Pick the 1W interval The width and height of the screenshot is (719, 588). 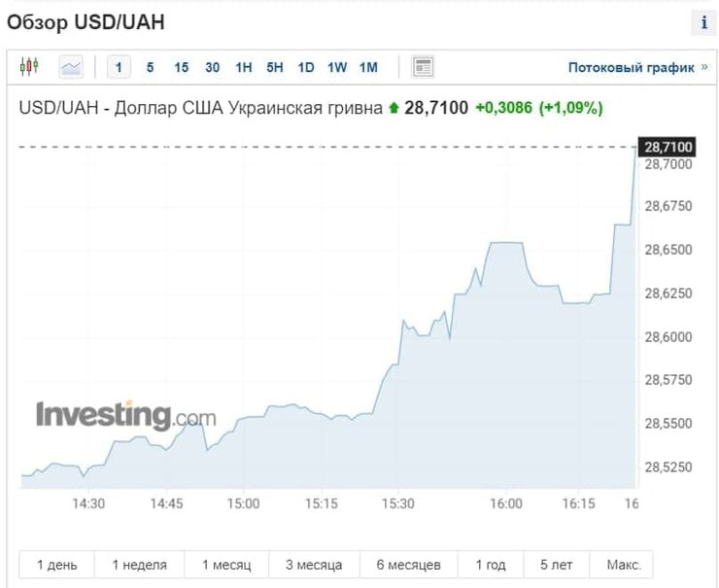click(337, 67)
